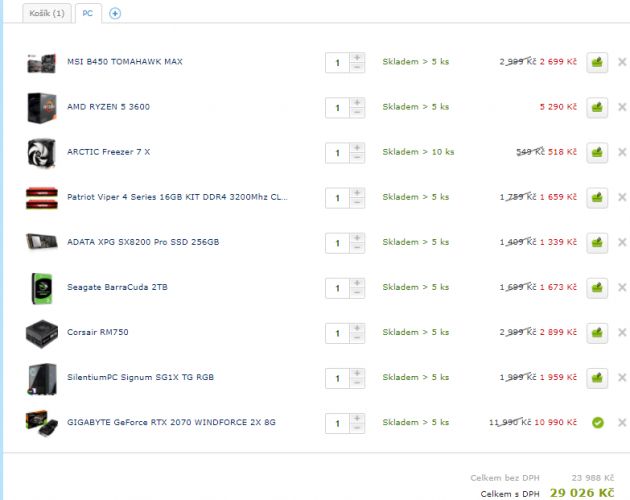The image size is (630, 500).
Task: Add a new list with plus icon
Action: (115, 14)
